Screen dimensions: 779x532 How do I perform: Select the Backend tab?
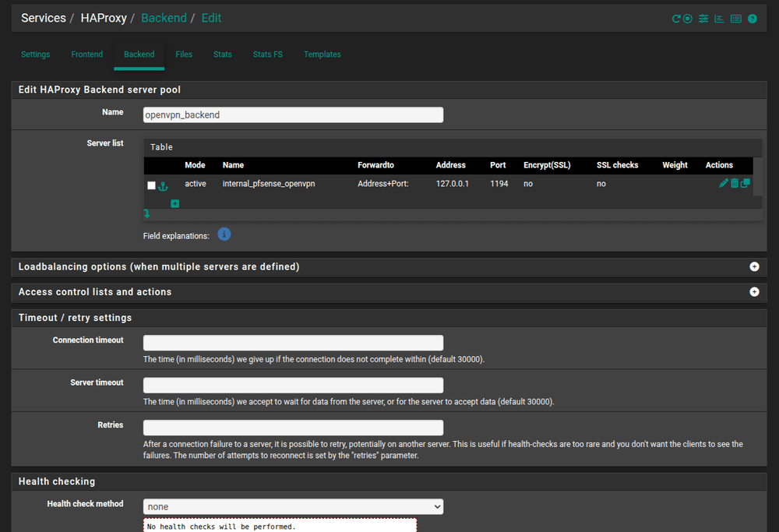139,55
